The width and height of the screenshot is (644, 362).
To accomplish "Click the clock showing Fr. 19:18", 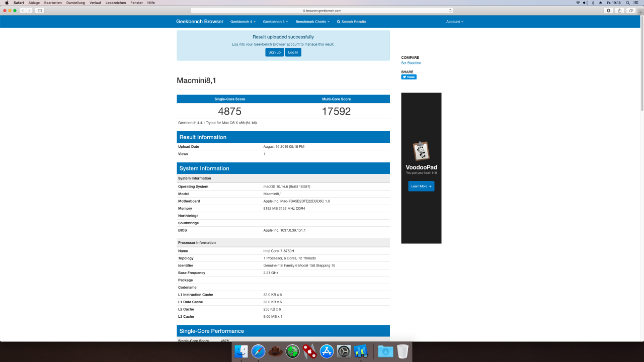I will (615, 3).
